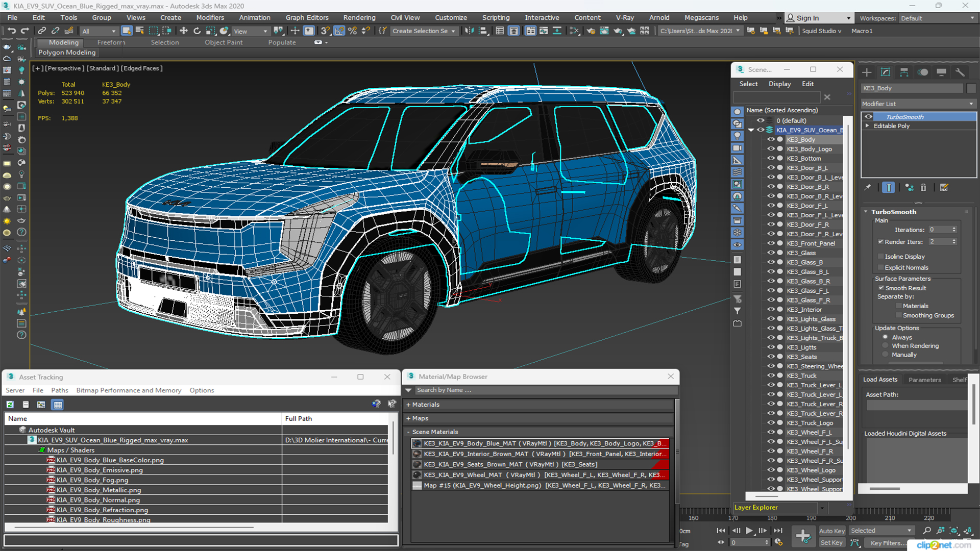980x551 pixels.
Task: Choose the Select and Move tool
Action: [184, 31]
